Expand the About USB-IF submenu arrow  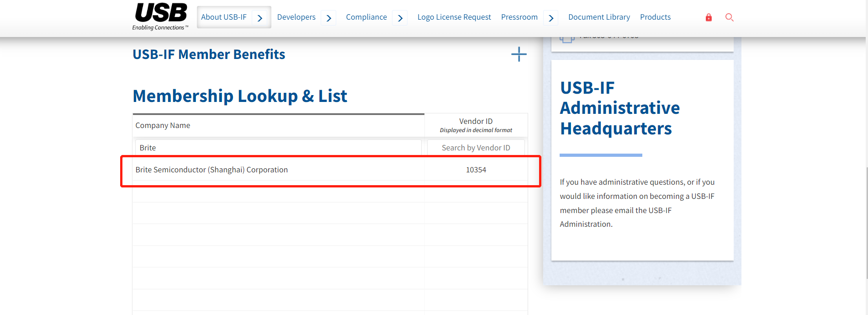(x=260, y=18)
